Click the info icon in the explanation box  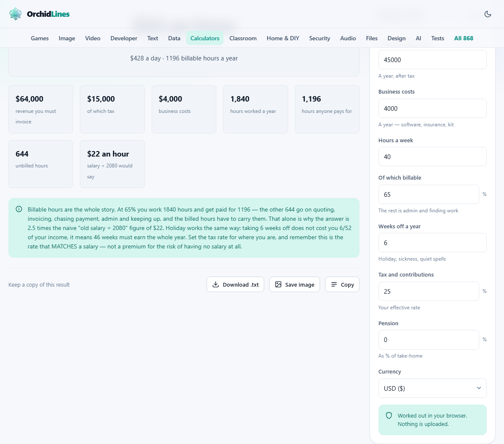click(19, 209)
